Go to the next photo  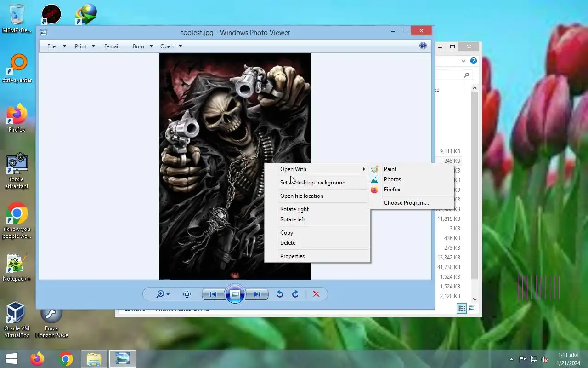pos(257,294)
